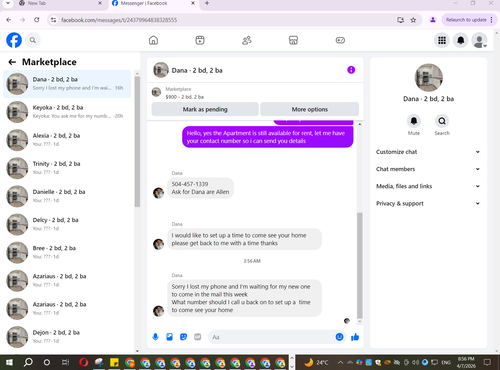Image resolution: width=500 pixels, height=370 pixels.
Task: Open the Alexia - 2 bd, 2 ba conversation
Action: [x=67, y=140]
